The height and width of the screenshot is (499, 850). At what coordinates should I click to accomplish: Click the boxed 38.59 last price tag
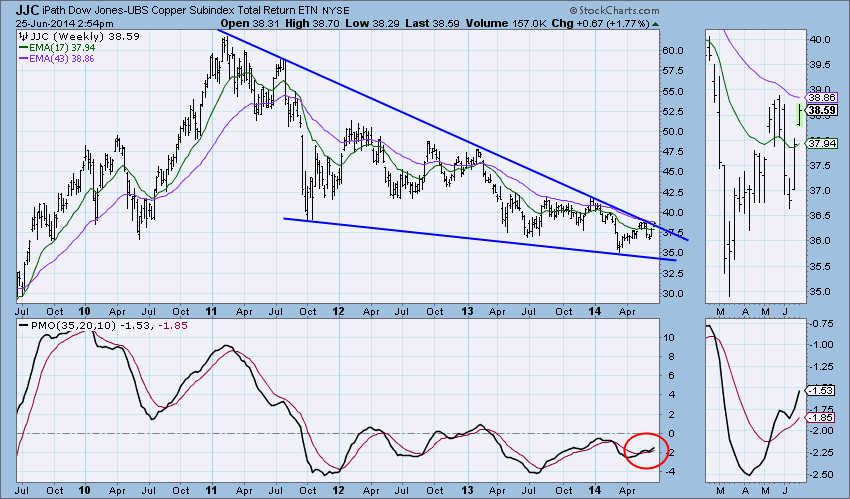(822, 111)
